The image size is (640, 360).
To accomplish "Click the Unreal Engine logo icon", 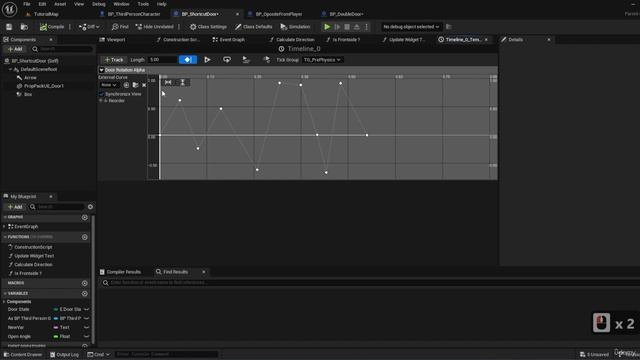I will point(9,9).
